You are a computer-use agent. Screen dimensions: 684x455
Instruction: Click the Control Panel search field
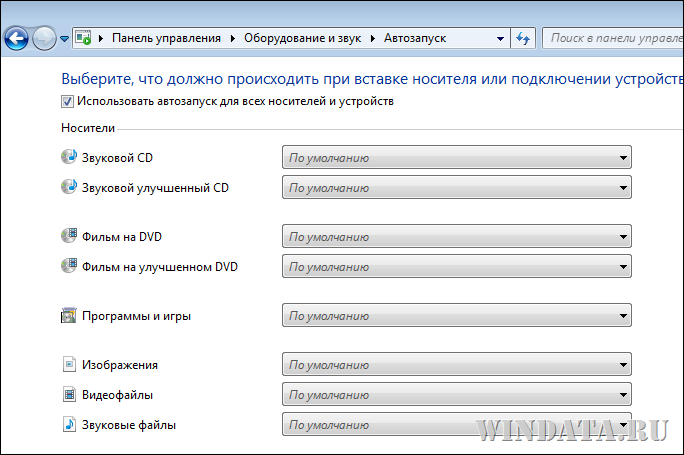point(613,38)
